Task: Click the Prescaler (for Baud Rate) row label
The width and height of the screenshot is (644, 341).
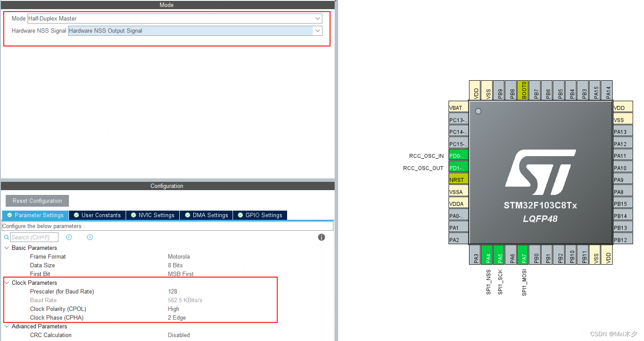Action: pyautogui.click(x=62, y=291)
